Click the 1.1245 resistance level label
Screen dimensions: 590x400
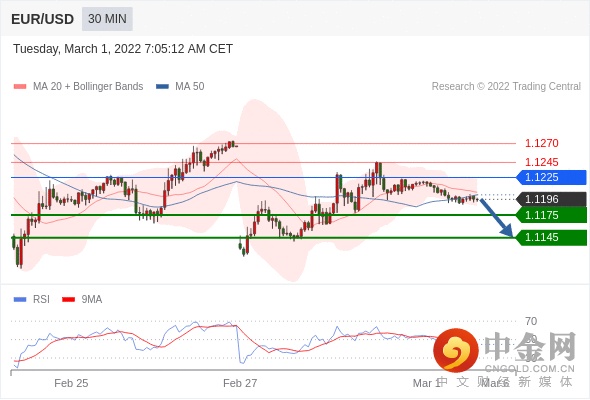coord(542,162)
